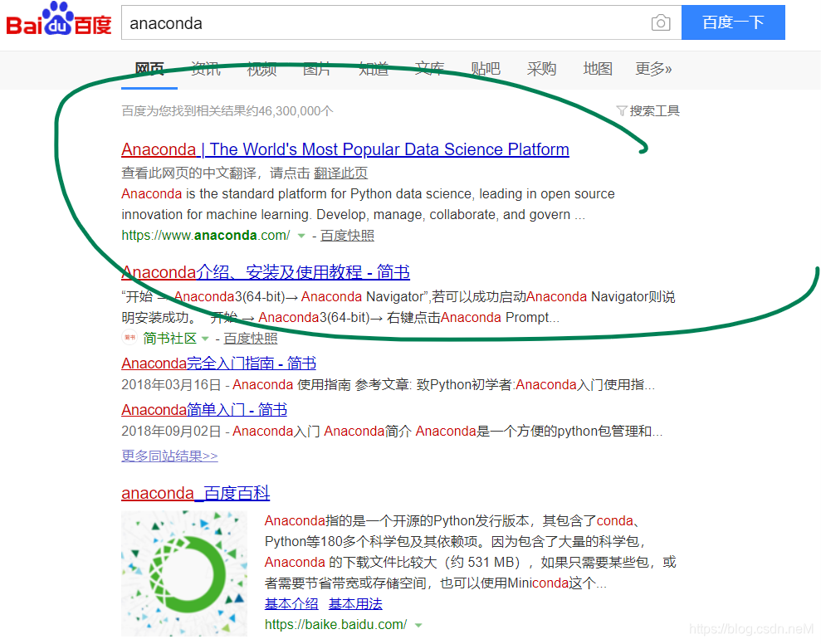Viewport: 821px width, 644px height.
Task: Click the 百度一下 search button
Action: coord(733,22)
